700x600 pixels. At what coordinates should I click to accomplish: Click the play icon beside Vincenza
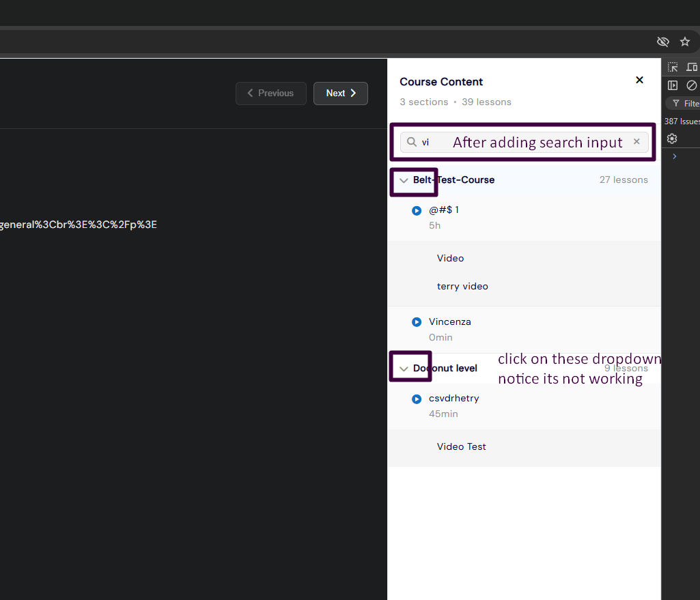tap(417, 322)
